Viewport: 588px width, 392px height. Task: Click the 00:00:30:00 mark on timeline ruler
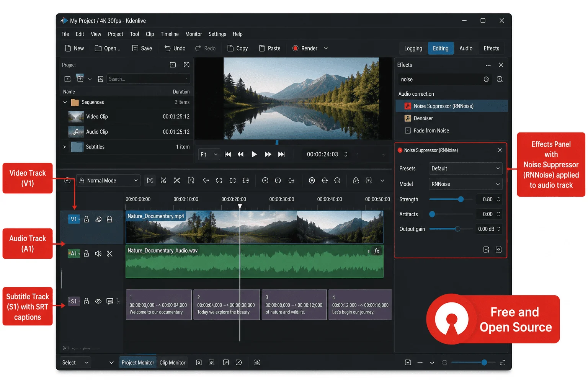(281, 199)
